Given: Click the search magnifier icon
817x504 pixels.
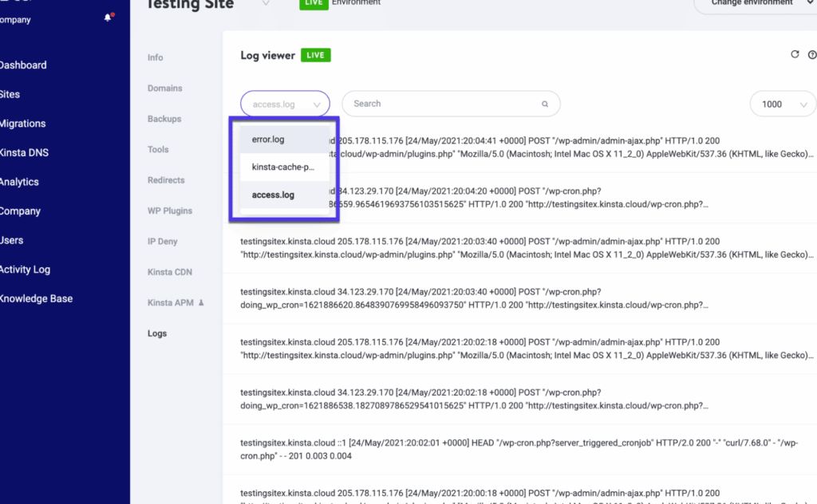Looking at the screenshot, I should point(545,104).
